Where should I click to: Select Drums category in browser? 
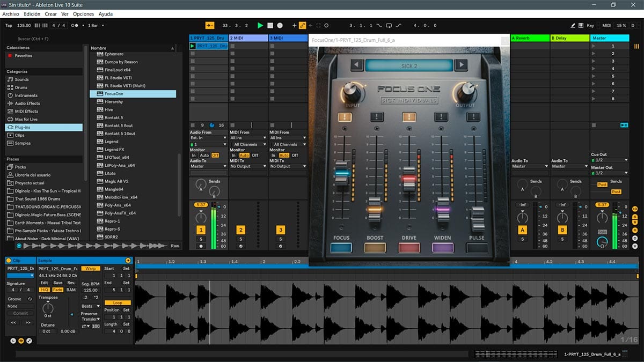(x=43, y=87)
